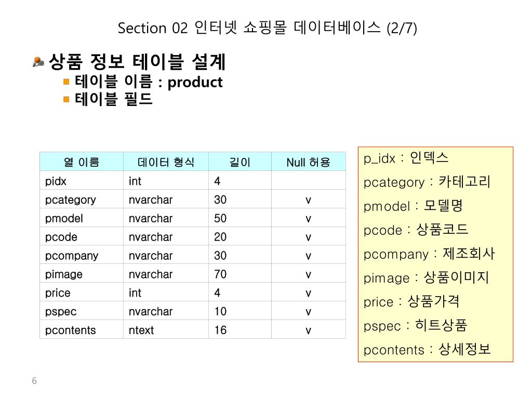Select the 데이터 형식 column header
Image resolution: width=532 pixels, height=399 pixels.
[166, 162]
